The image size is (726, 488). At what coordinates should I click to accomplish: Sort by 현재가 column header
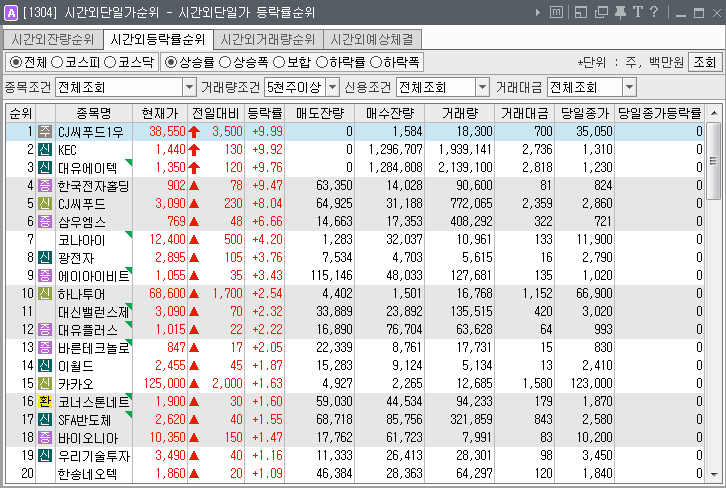[x=160, y=113]
